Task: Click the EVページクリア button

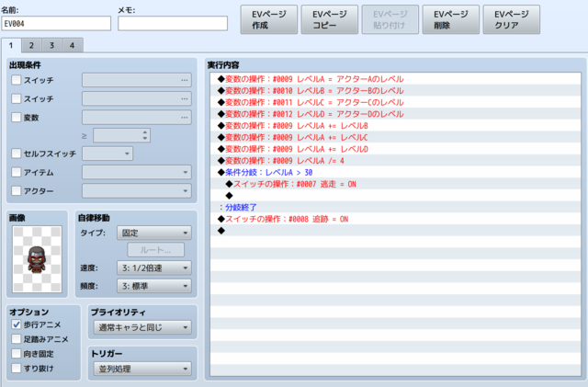Action: coord(512,19)
